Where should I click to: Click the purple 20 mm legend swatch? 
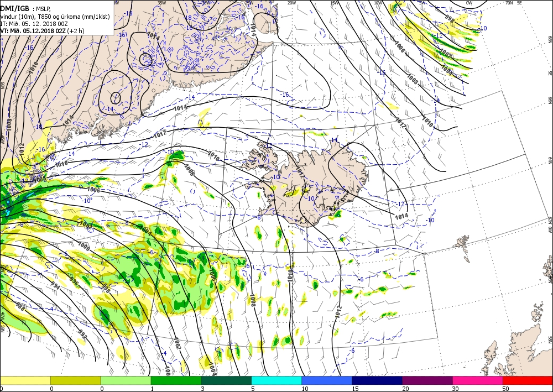(x=427, y=380)
